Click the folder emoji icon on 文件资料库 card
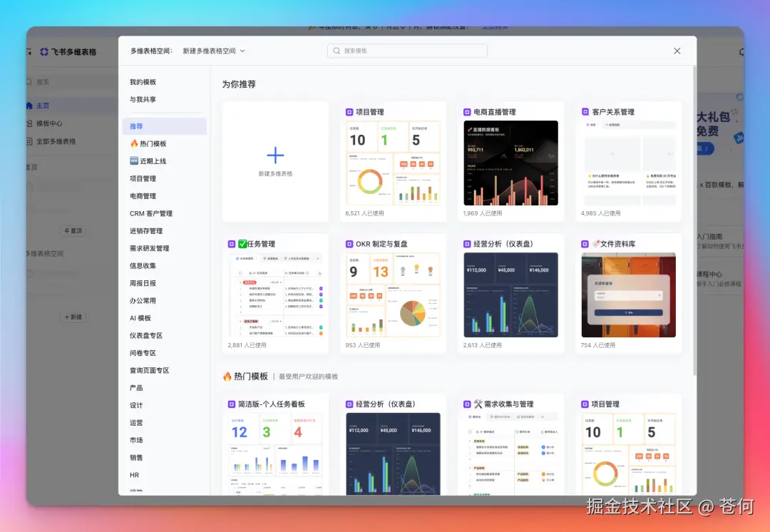This screenshot has width=770, height=532. coord(597,242)
